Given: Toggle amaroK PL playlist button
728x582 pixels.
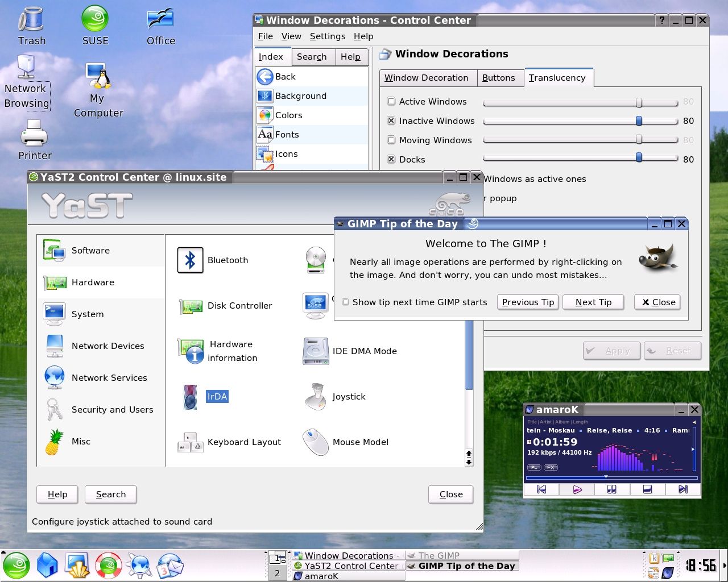Looking at the screenshot, I should [534, 468].
